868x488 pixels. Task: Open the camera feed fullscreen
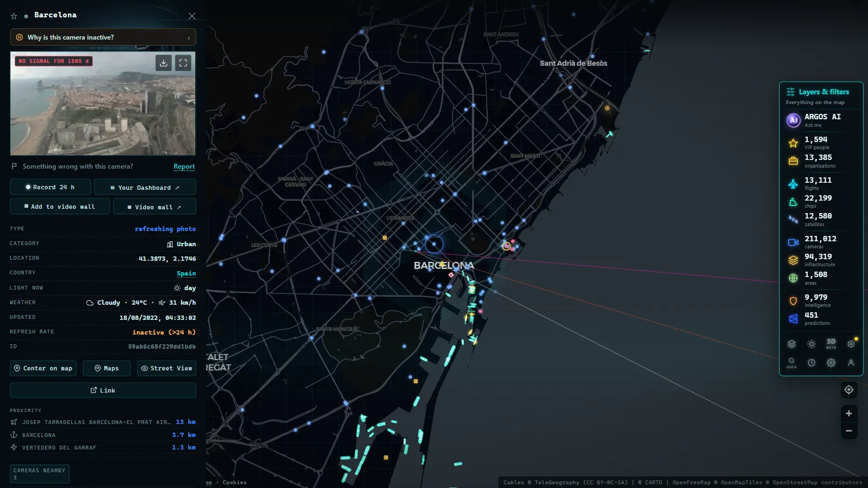pyautogui.click(x=183, y=63)
